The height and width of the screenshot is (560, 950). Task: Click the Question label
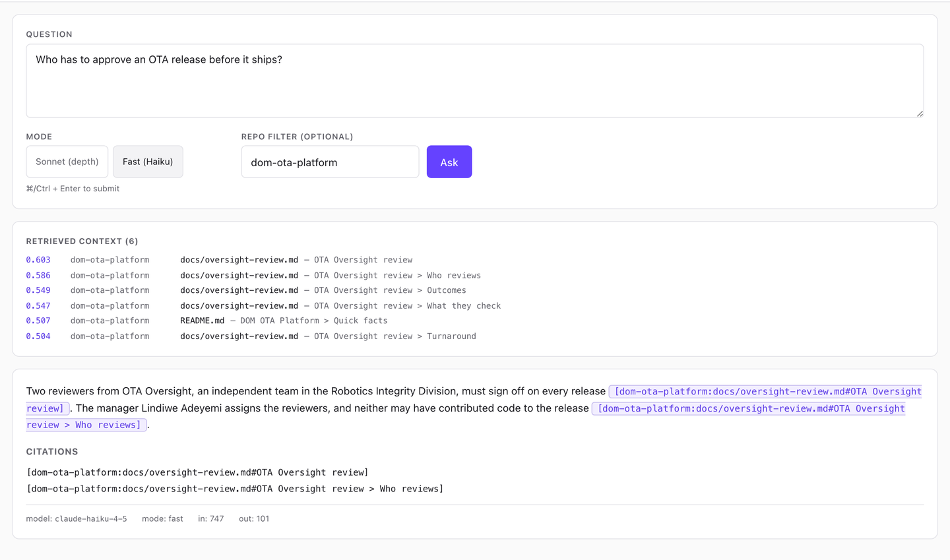pos(49,34)
